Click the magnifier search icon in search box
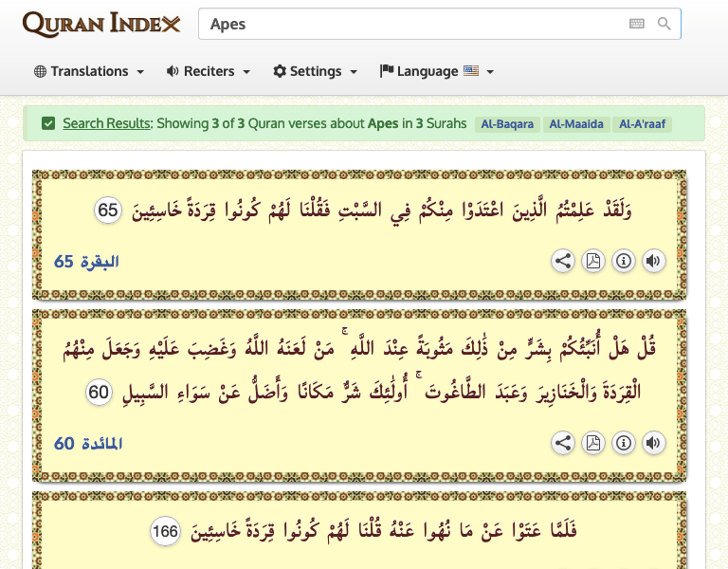 pyautogui.click(x=664, y=24)
